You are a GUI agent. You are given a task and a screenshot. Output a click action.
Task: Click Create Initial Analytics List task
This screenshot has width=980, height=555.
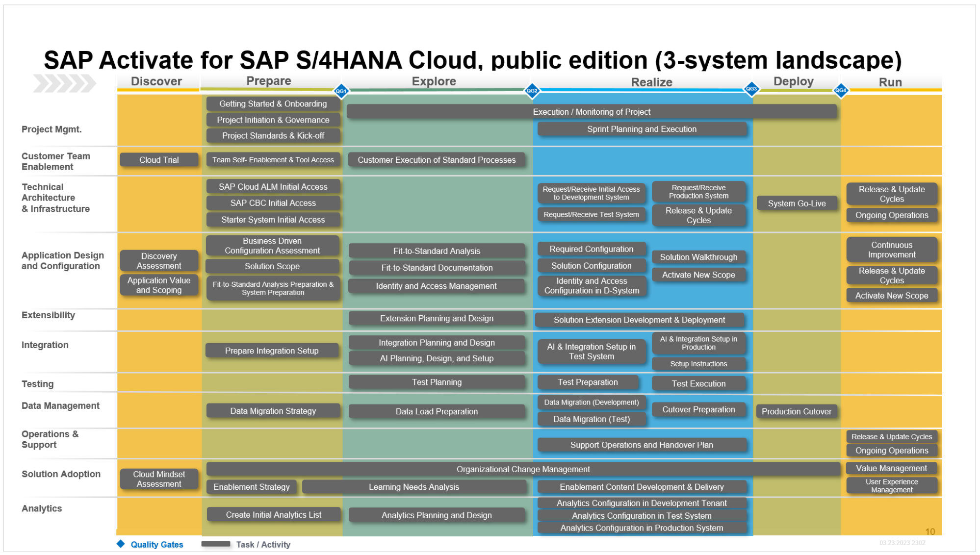(x=274, y=515)
